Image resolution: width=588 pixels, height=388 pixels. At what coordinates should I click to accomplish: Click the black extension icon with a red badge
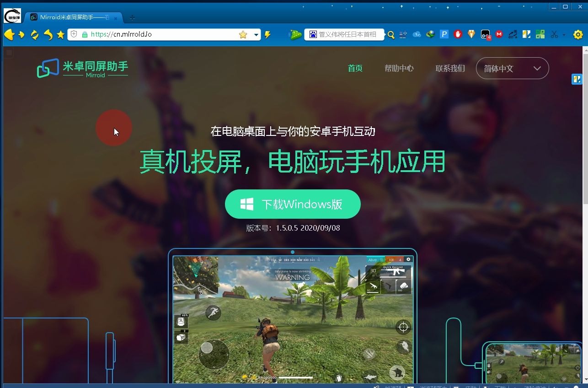486,35
